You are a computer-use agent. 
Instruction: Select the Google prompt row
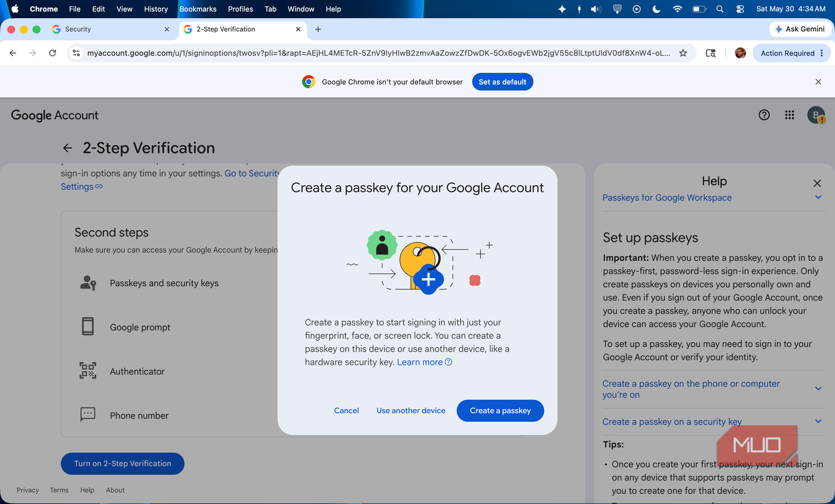[x=292, y=327]
